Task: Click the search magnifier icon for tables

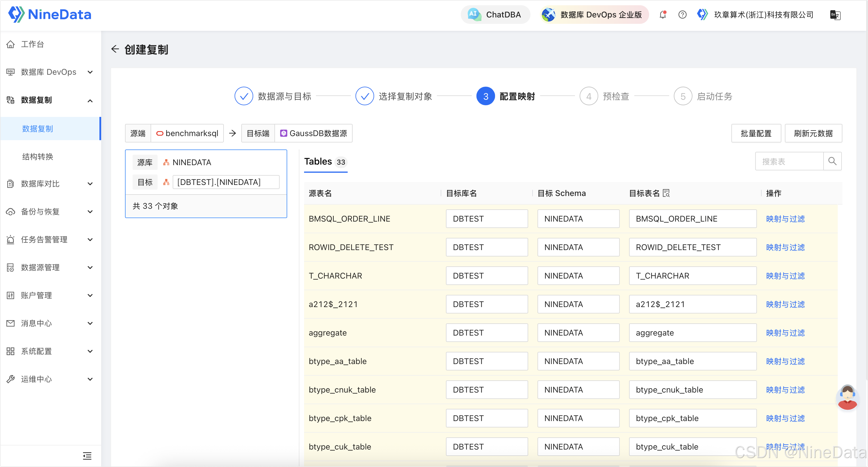Action: 832,161
